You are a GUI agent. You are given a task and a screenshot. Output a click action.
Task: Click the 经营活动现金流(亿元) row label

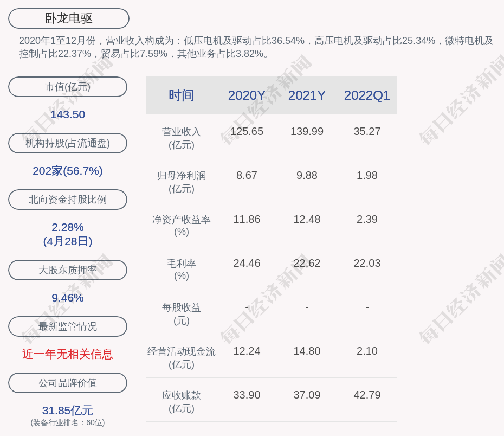pyautogui.click(x=182, y=357)
